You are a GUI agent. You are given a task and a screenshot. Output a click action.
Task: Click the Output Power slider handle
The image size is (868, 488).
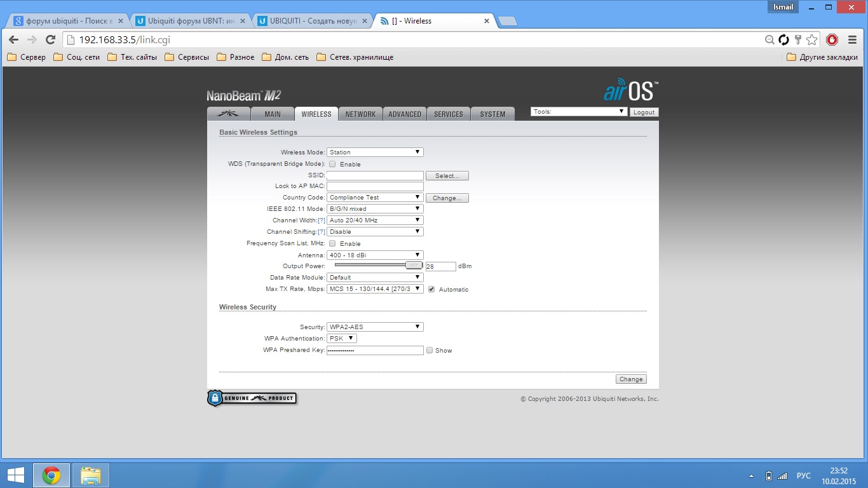(x=414, y=265)
